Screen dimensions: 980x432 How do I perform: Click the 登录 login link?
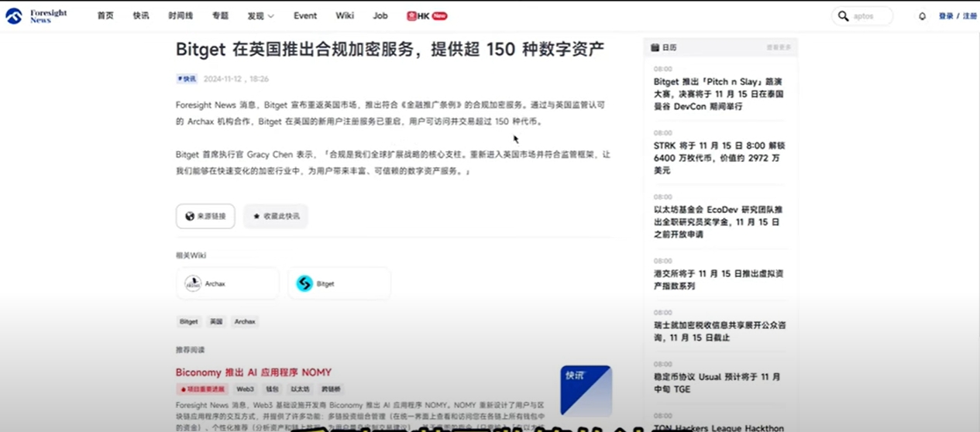click(946, 16)
